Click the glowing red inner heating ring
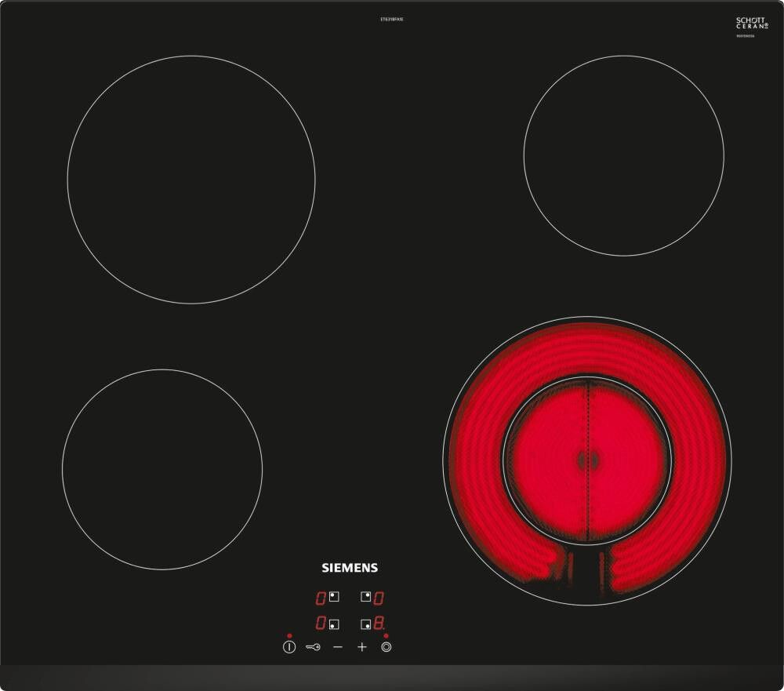The width and height of the screenshot is (784, 691). (586, 460)
